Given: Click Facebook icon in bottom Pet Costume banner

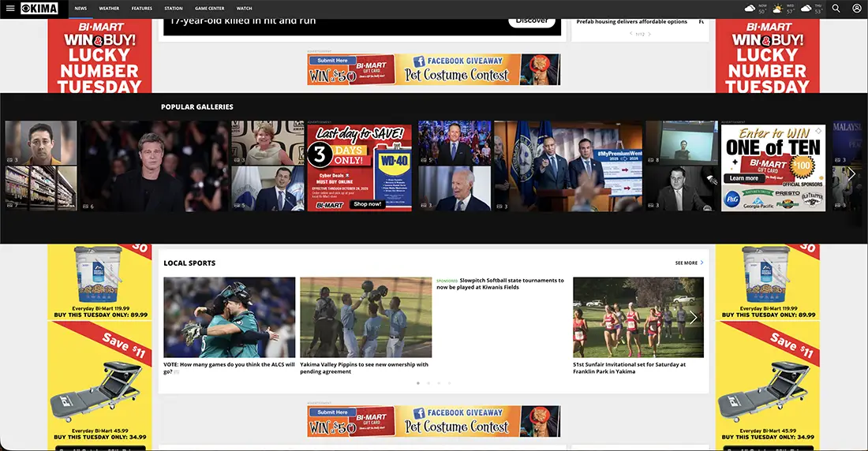Looking at the screenshot, I should pos(419,413).
